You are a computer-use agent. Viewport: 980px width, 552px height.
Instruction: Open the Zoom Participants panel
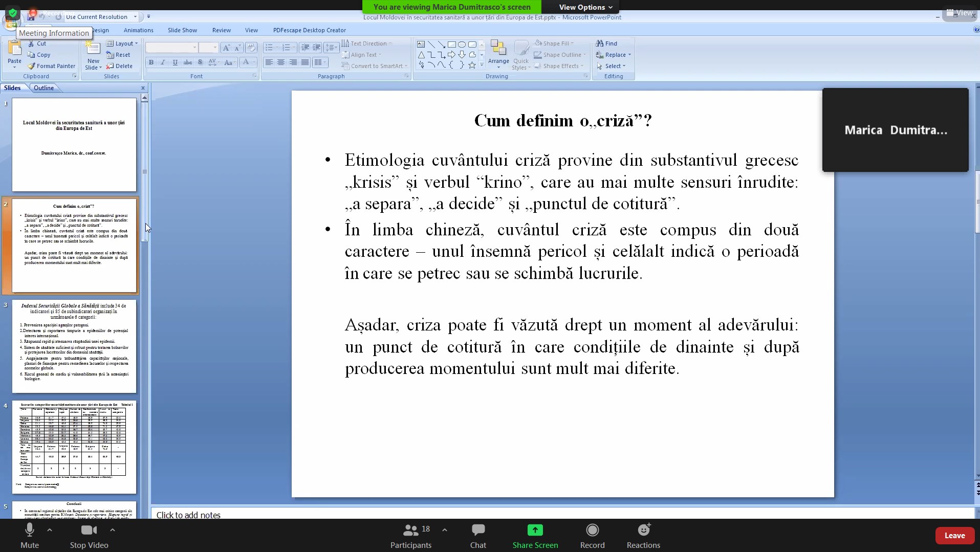[411, 536]
